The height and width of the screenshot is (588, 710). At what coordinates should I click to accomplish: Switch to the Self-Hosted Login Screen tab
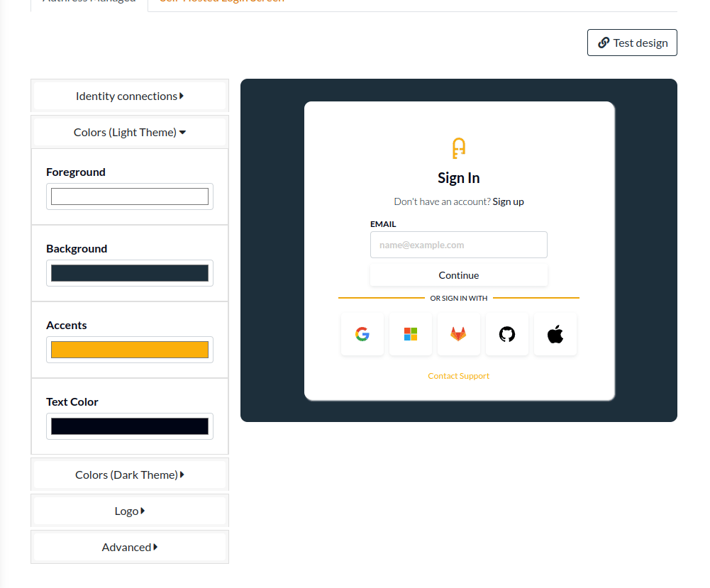point(221,1)
